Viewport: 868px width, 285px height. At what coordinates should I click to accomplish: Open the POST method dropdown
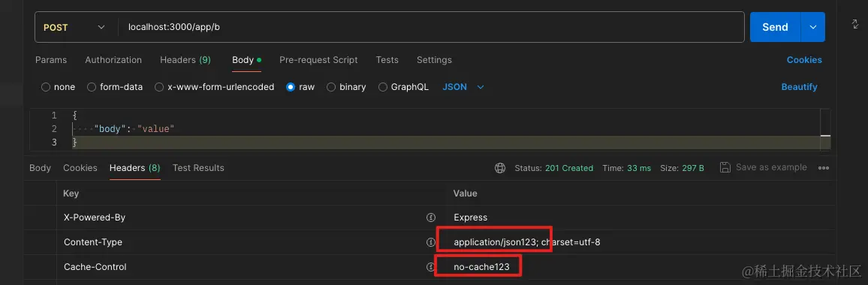click(76, 27)
